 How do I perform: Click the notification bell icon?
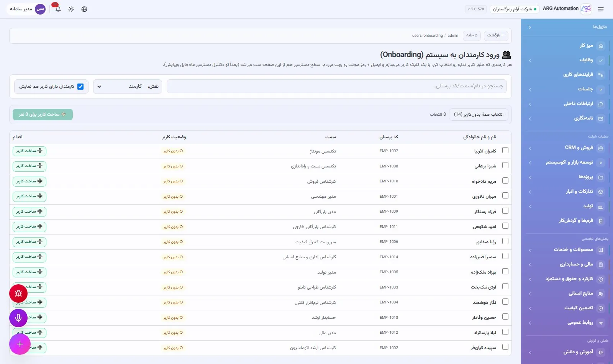[58, 9]
